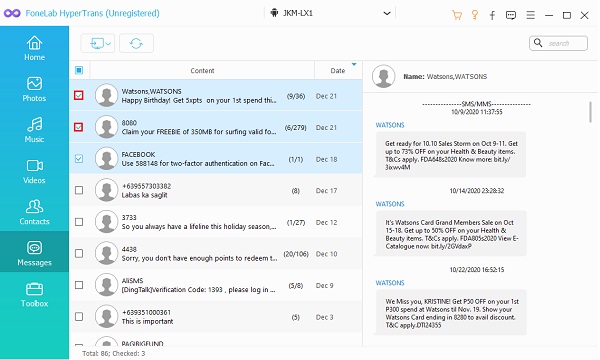Click the export to PC icon

tap(97, 43)
